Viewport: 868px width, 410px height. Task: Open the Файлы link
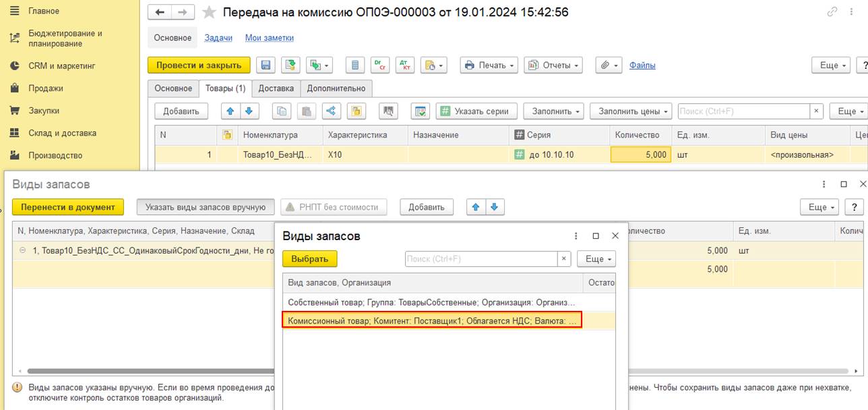click(x=642, y=65)
